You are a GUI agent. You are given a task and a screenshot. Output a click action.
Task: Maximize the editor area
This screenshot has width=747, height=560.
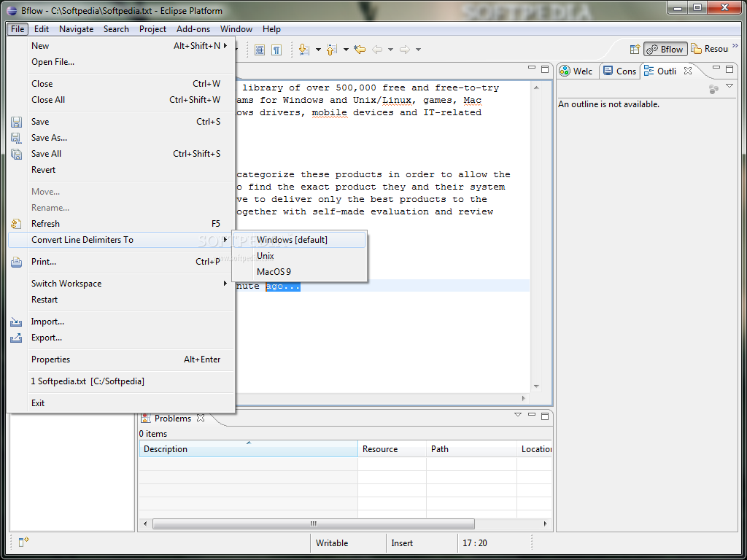tap(545, 69)
